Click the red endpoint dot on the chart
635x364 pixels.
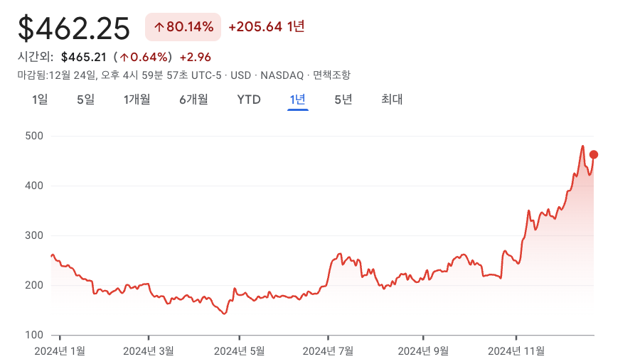pos(594,154)
